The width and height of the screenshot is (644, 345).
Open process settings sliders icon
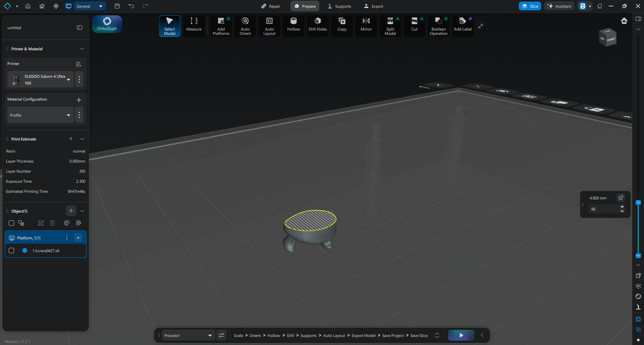[222, 336]
